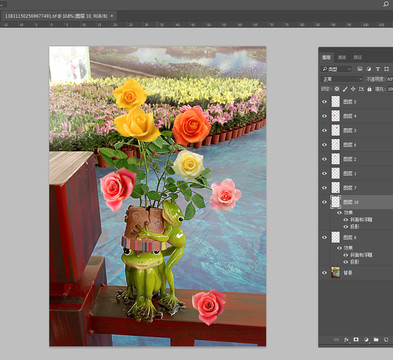Switch to the 图层 Layers tab
The width and height of the screenshot is (393, 360).
pyautogui.click(x=326, y=57)
